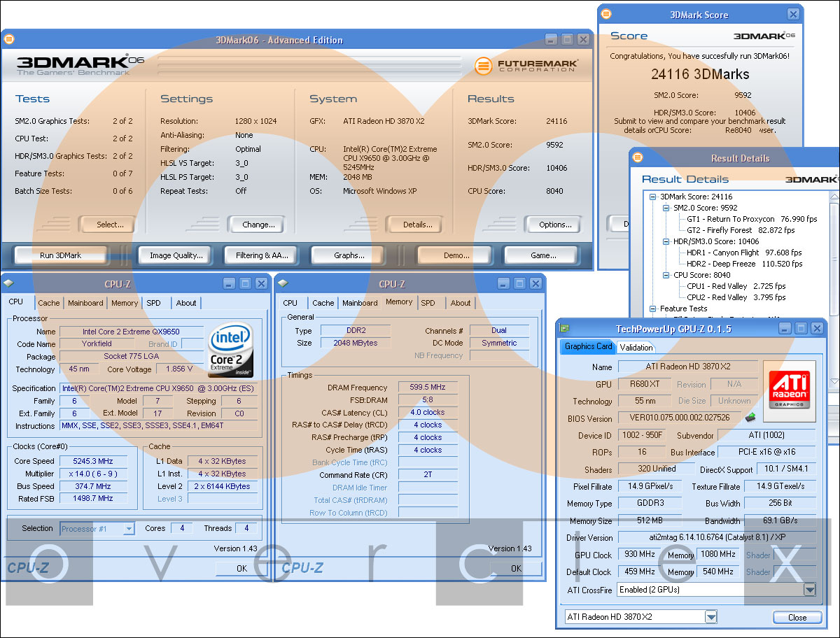The width and height of the screenshot is (840, 638).
Task: Click the title icon of the CPU-Z processor window
Action: tap(9, 283)
